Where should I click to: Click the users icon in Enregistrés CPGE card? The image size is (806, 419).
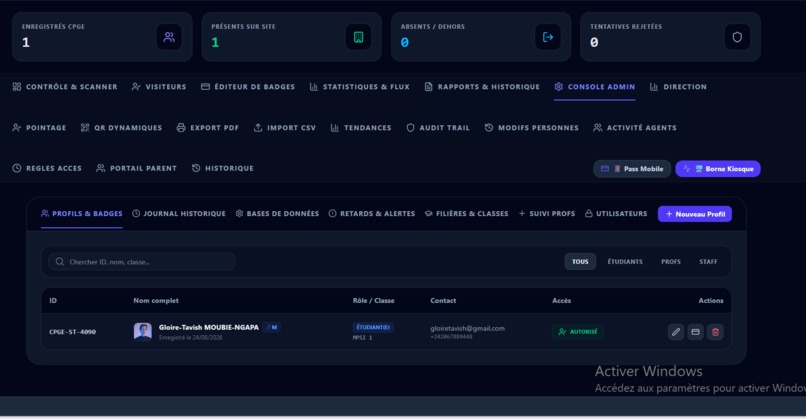[x=169, y=37]
